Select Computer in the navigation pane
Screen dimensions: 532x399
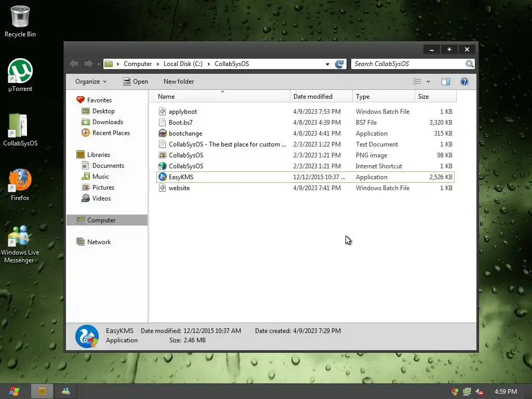tap(107, 220)
